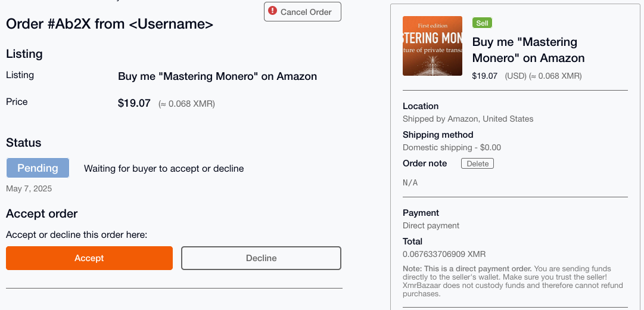
Task: Click "Waiting for buyer to accept or decline" text
Action: pos(164,169)
